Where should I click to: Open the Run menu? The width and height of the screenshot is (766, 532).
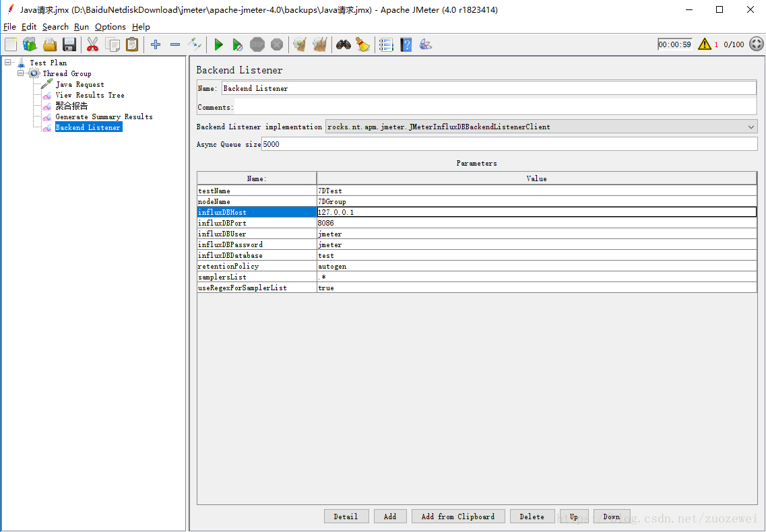click(x=81, y=27)
